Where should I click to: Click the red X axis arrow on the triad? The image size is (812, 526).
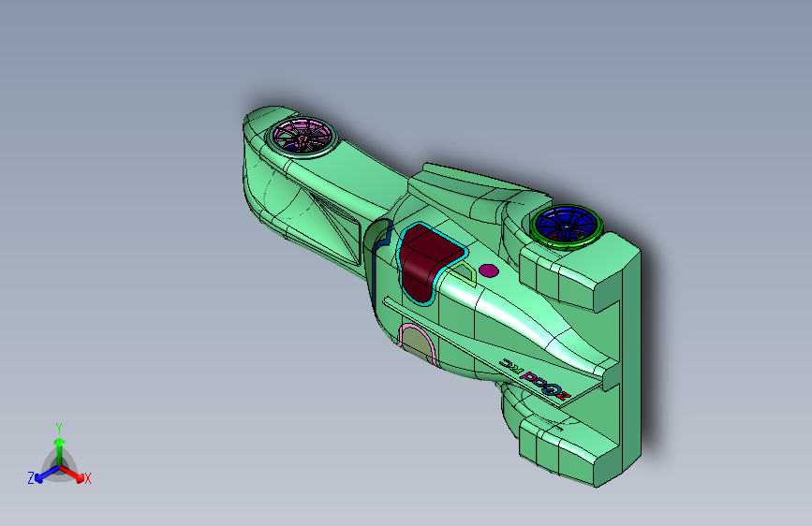coord(72,474)
